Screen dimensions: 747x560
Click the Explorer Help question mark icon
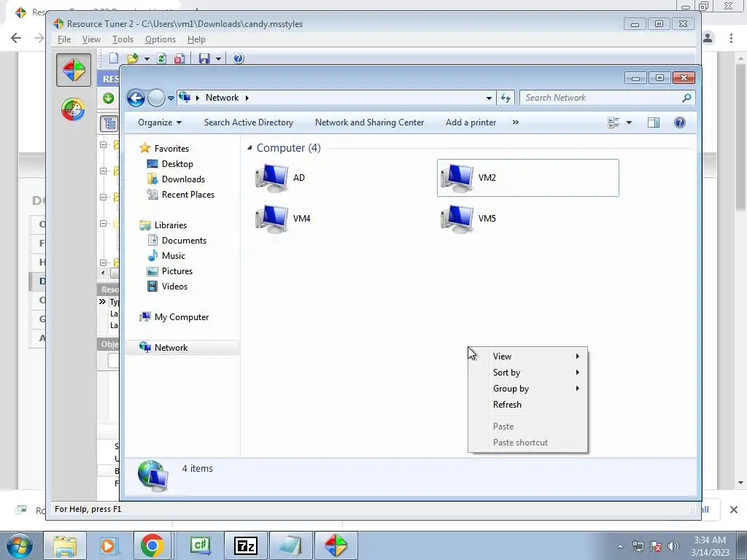click(x=680, y=122)
